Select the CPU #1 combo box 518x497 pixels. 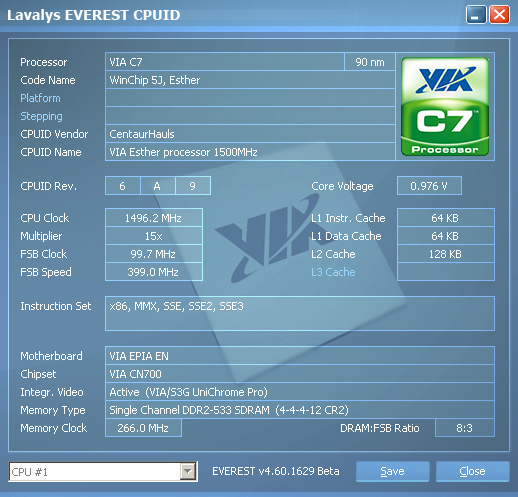coord(103,472)
